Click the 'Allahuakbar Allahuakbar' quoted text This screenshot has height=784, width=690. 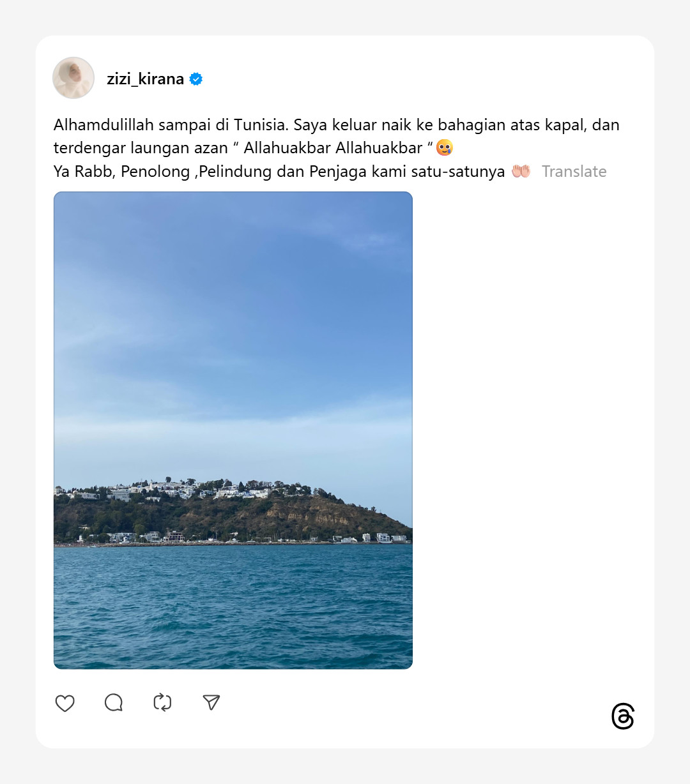click(333, 148)
